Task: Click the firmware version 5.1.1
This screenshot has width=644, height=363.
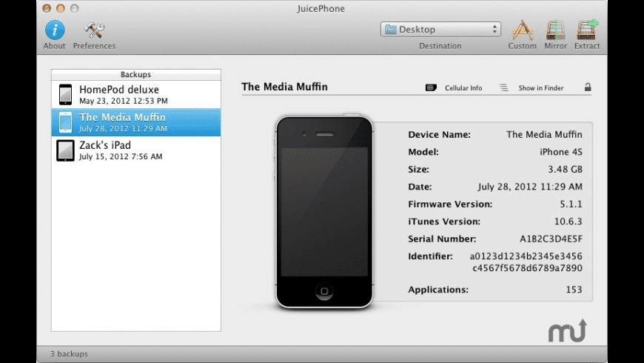Action: coord(571,204)
